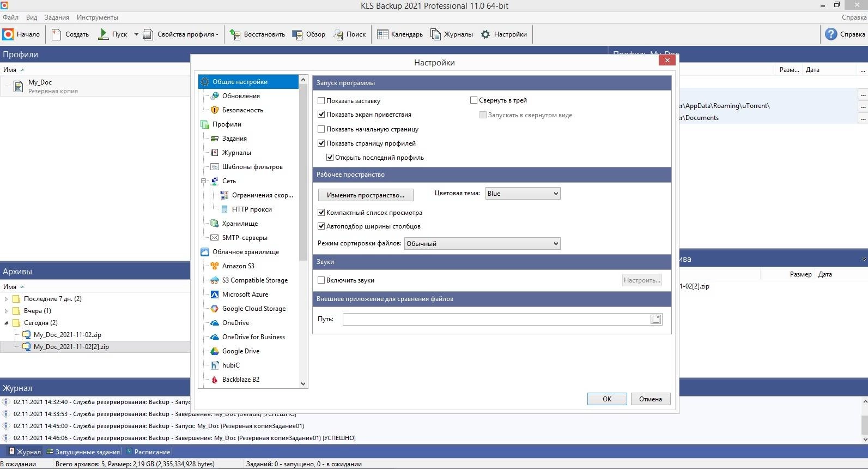This screenshot has height=469, width=868.
Task: Click settings tree scrollbar down arrow
Action: 304,384
